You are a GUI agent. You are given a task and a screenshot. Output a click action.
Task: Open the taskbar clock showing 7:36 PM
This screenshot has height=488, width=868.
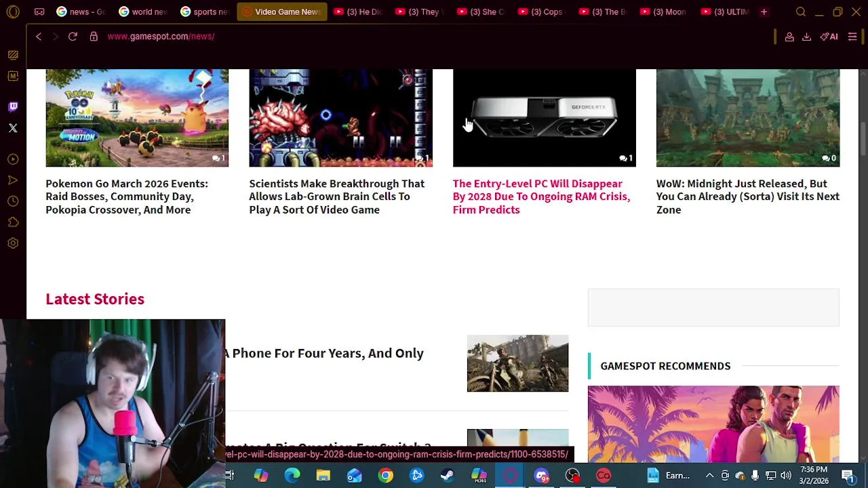tap(813, 475)
